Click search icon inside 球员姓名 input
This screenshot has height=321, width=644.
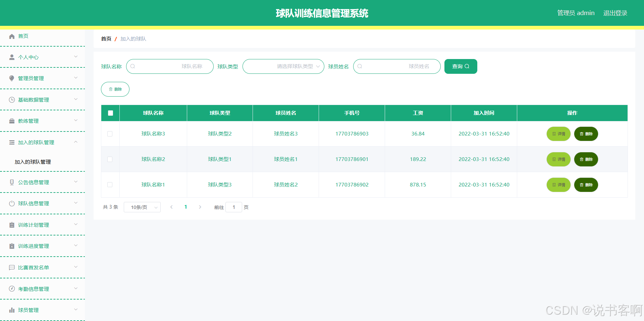(360, 66)
